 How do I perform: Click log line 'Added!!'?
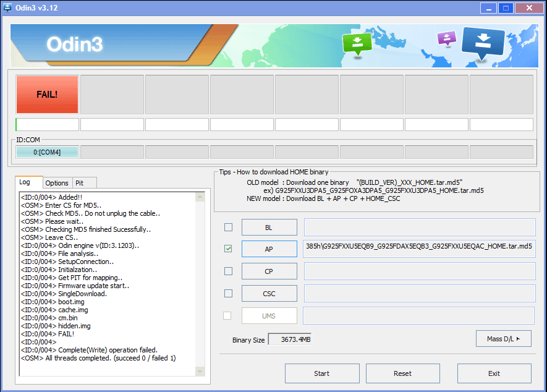(52, 197)
